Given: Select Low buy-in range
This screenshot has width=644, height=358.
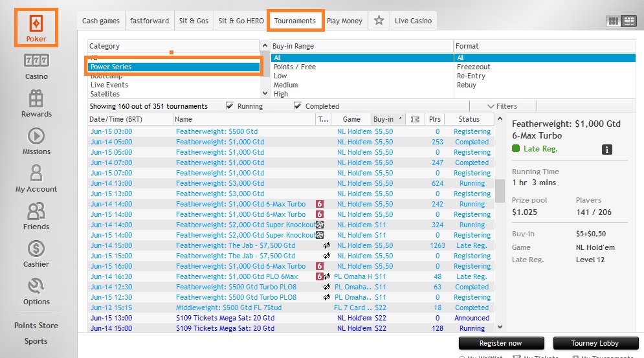Looking at the screenshot, I should [362, 76].
